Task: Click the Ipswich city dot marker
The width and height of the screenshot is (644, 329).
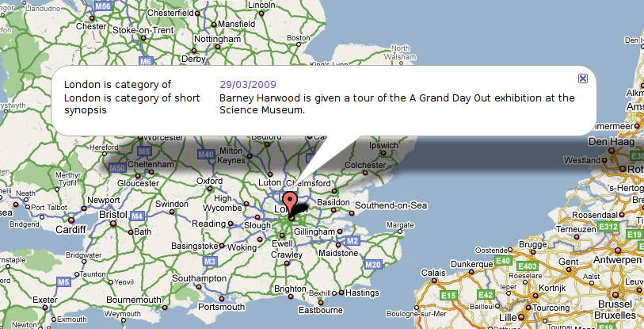Action: point(383,153)
